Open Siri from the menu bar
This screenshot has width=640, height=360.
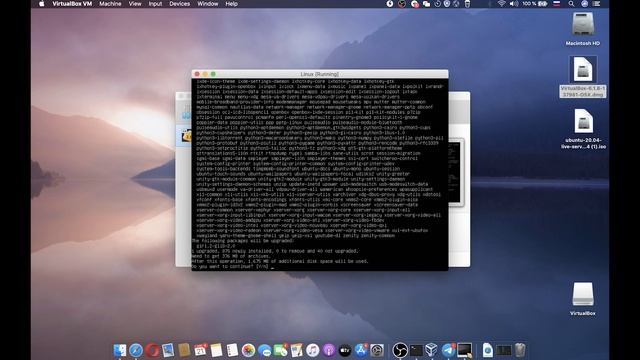[584, 4]
